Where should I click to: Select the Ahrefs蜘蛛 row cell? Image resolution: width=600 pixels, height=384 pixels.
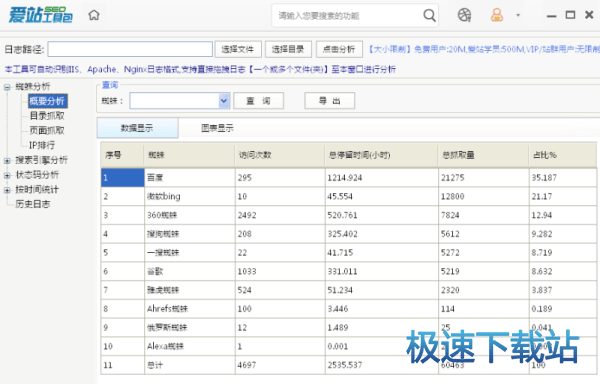point(189,309)
